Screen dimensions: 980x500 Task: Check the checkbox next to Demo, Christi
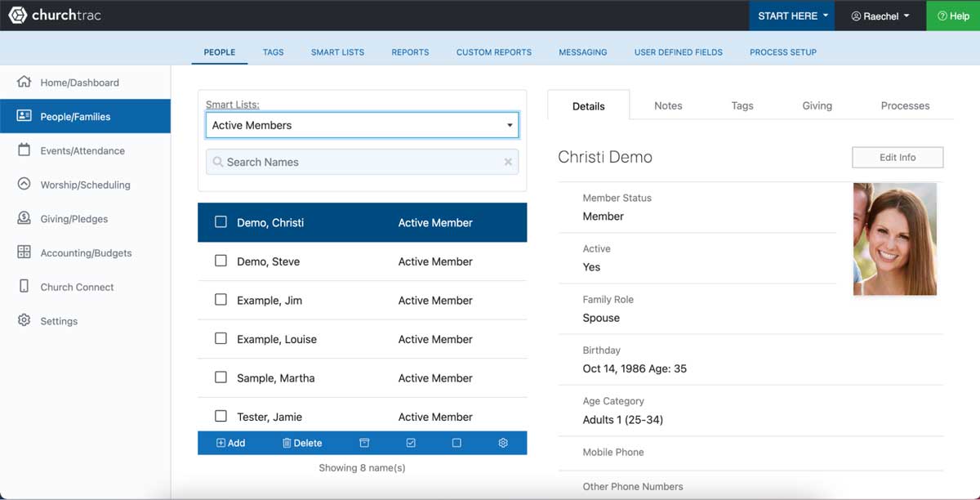220,221
